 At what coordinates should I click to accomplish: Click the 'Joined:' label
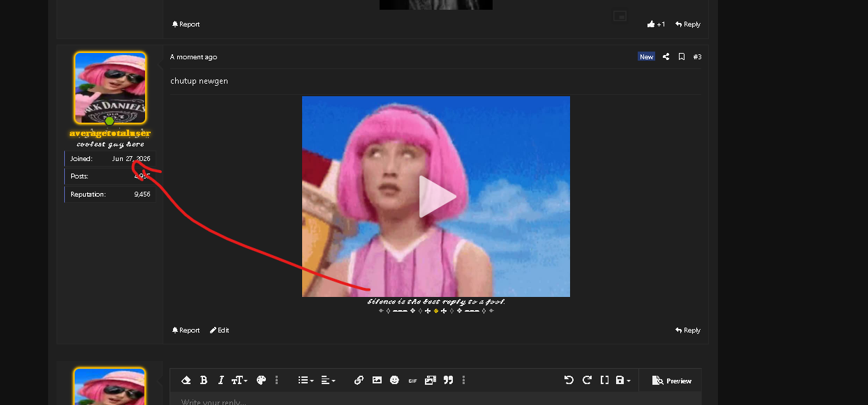point(81,159)
